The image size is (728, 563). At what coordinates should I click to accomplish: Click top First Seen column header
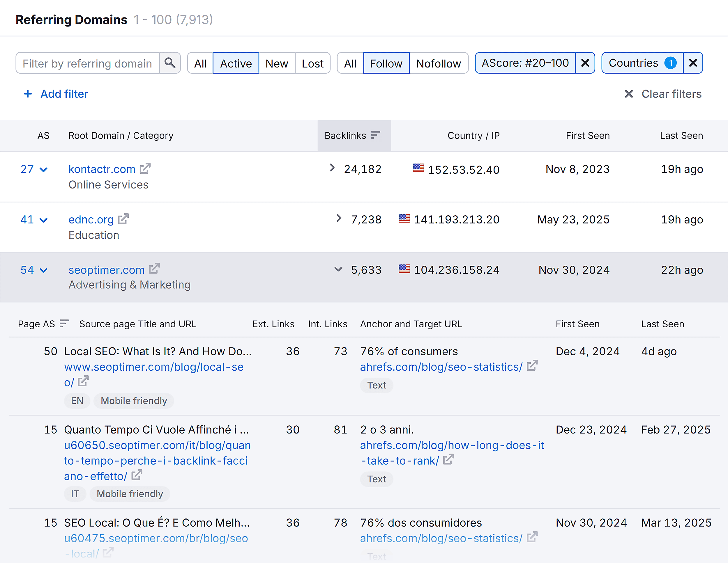588,136
